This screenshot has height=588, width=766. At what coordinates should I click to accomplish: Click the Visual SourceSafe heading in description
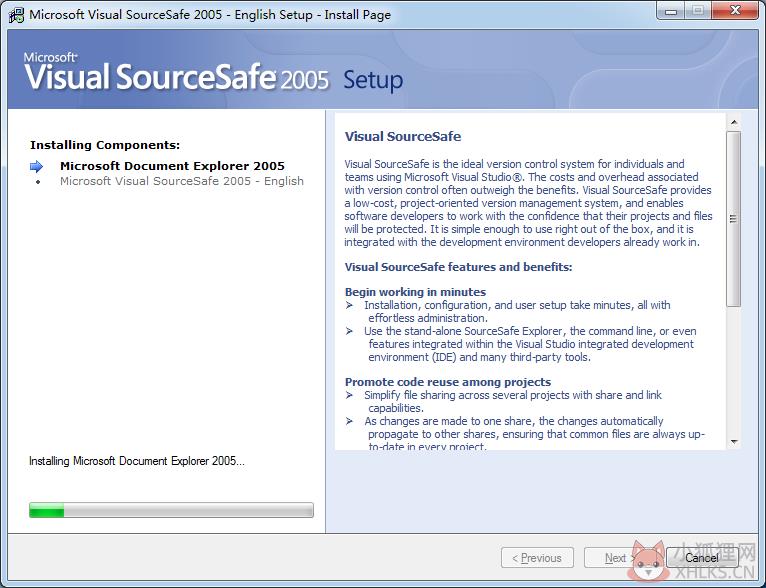pos(403,136)
